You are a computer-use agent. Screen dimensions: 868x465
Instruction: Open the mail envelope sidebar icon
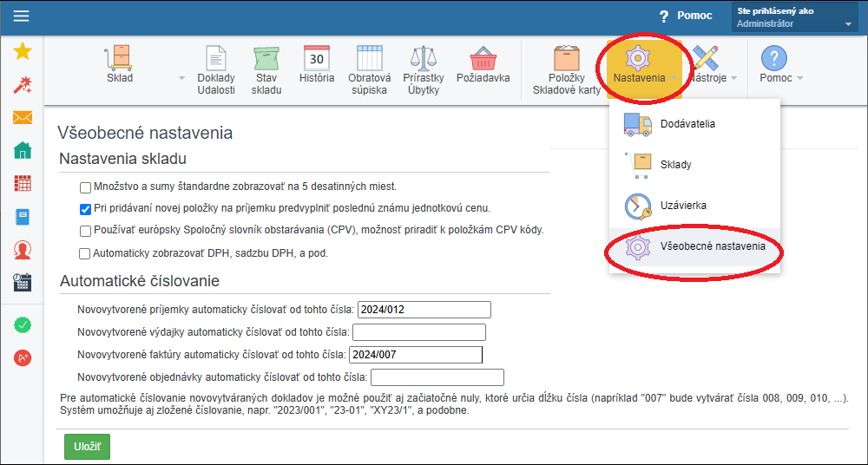(x=23, y=118)
